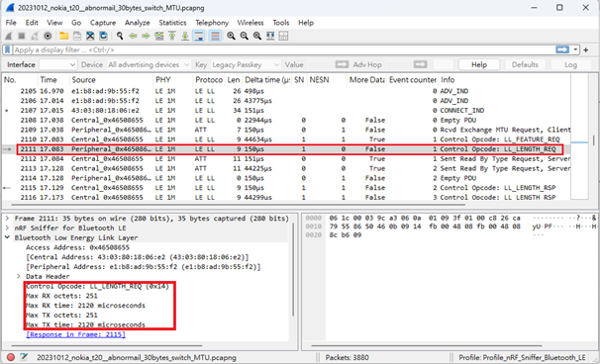The image size is (600, 364).
Task: Click the stop capture square icon
Action: (22, 36)
